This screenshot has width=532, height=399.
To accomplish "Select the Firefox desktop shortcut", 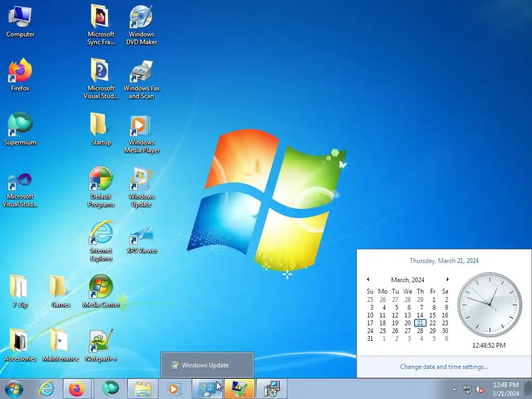I will 20,75.
